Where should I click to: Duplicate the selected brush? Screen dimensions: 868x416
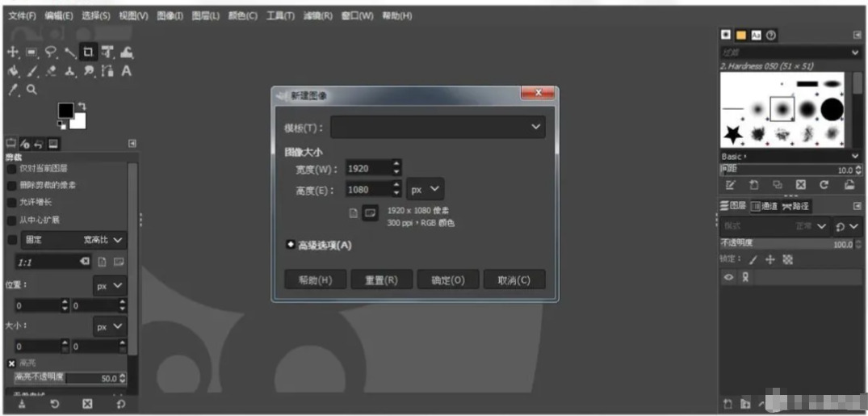tap(778, 185)
